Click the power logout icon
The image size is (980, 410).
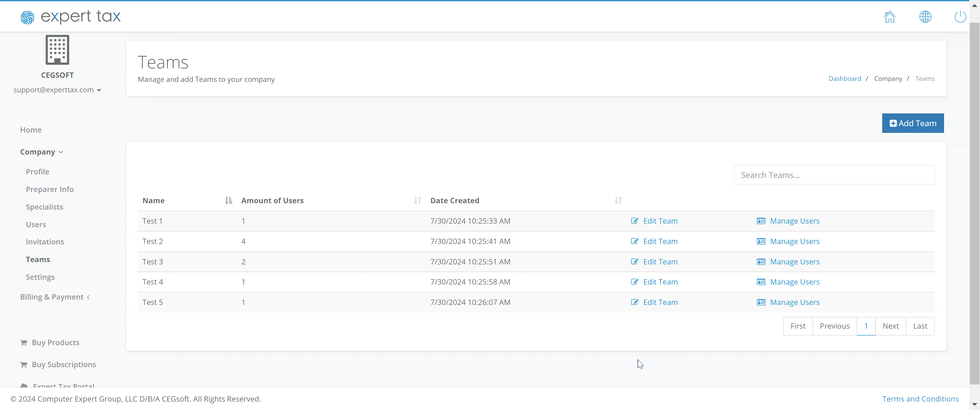point(960,17)
